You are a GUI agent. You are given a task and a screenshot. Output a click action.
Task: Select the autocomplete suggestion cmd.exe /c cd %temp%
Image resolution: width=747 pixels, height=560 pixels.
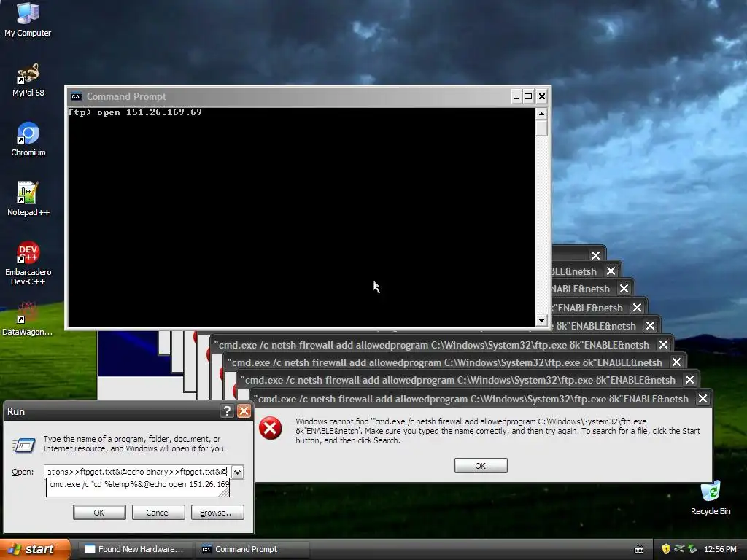138,484
